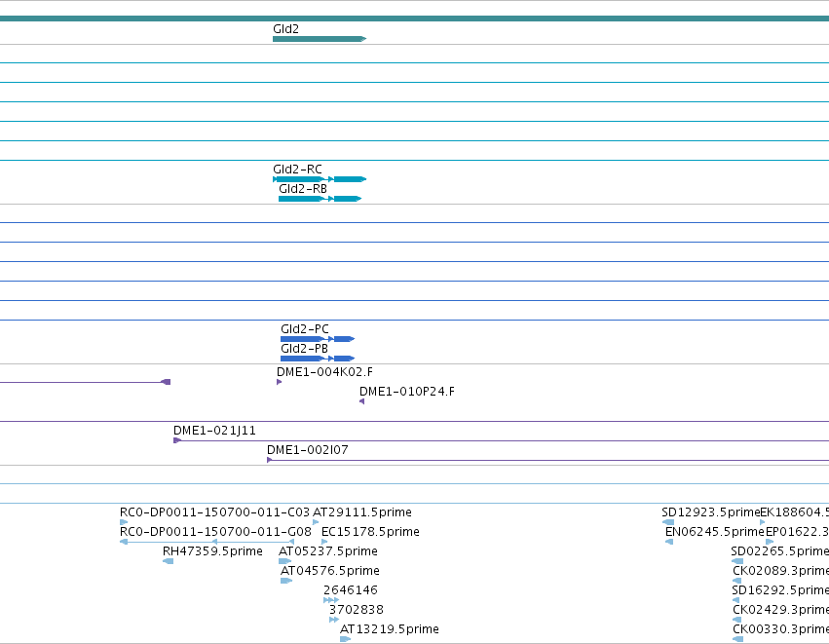Select the teal Gld2 gene arrow bar

pyautogui.click(x=320, y=39)
